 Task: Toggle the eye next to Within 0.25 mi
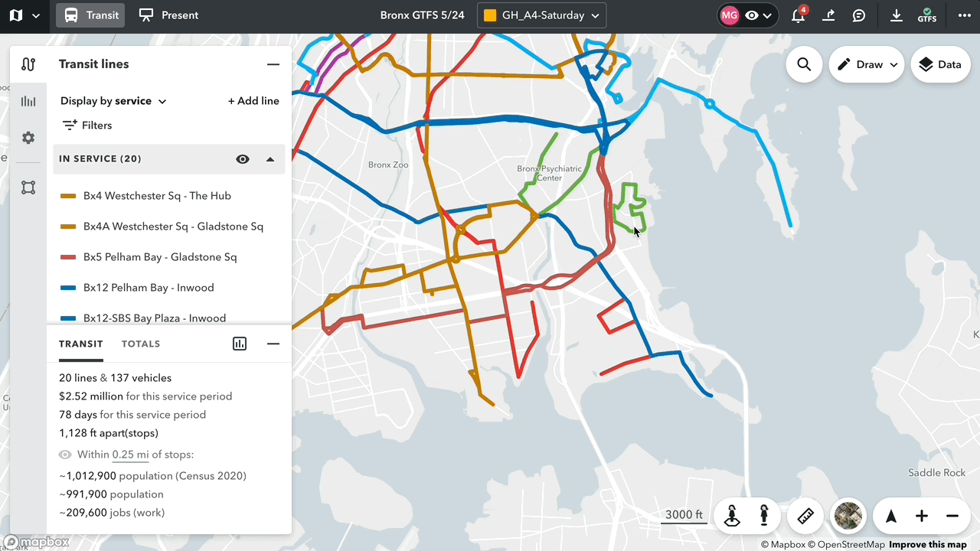pyautogui.click(x=65, y=455)
